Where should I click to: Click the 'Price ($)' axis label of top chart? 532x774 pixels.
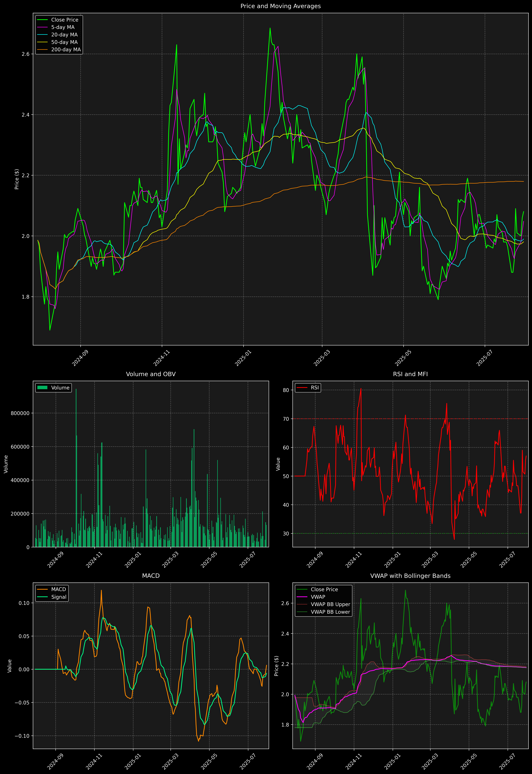click(x=17, y=179)
